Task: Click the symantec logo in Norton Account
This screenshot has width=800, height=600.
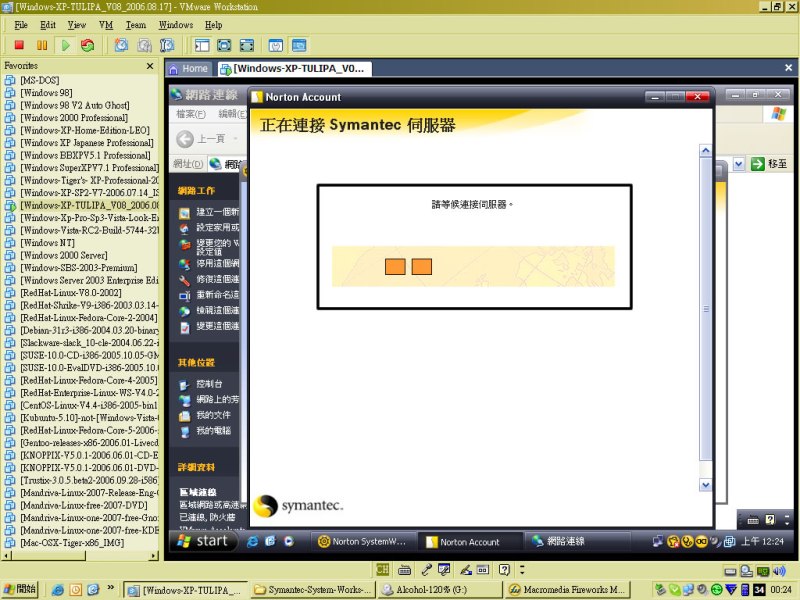Action: tap(298, 506)
